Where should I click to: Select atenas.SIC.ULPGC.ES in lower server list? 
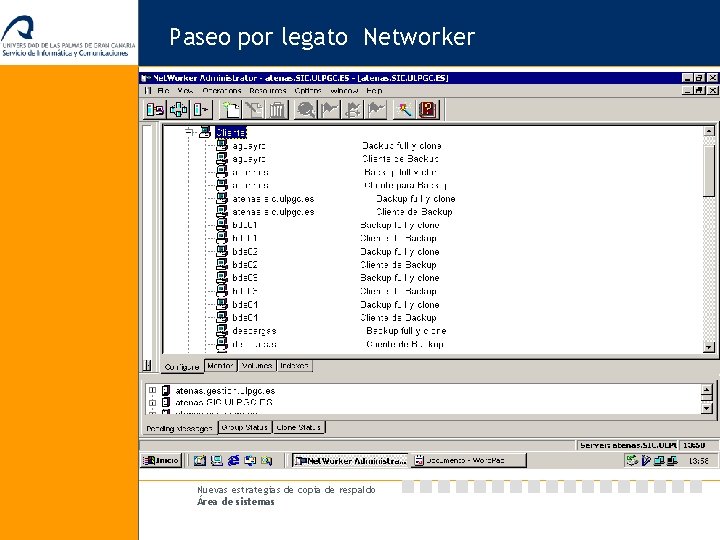tap(224, 403)
